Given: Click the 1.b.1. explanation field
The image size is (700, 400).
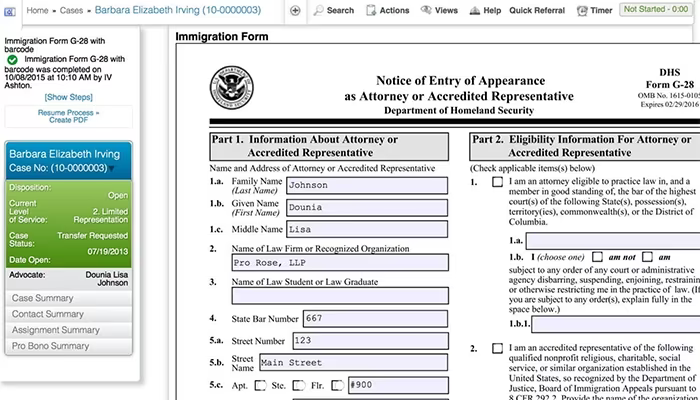Looking at the screenshot, I should click(616, 324).
